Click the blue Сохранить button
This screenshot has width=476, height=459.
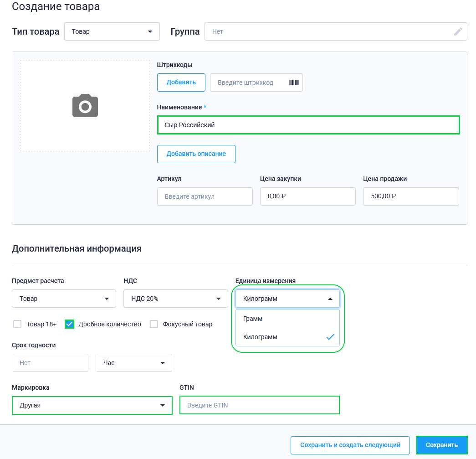442,445
